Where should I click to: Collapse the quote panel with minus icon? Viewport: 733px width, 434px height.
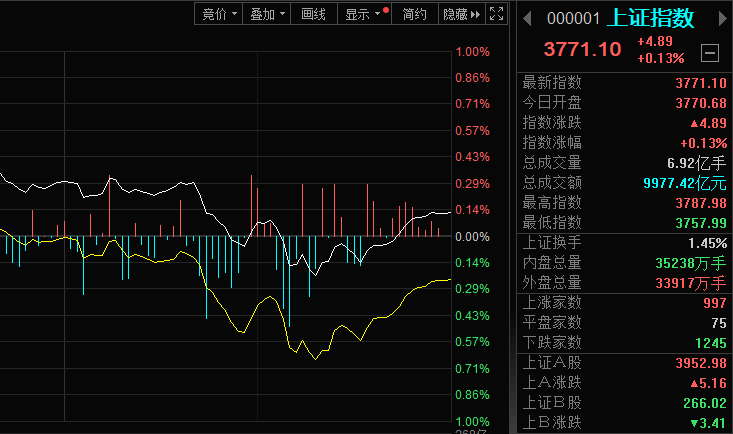(x=710, y=53)
